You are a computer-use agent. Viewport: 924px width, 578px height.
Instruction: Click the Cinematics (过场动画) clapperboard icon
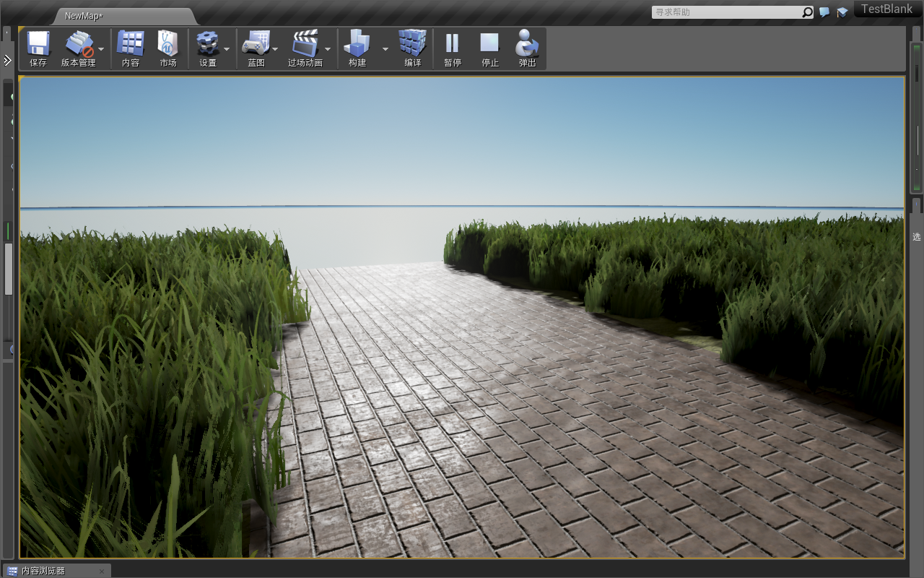tap(305, 45)
